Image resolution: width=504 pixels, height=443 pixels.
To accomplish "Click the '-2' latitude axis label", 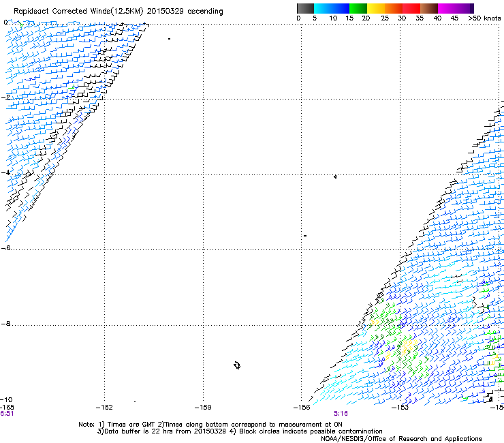I will 5,97.
